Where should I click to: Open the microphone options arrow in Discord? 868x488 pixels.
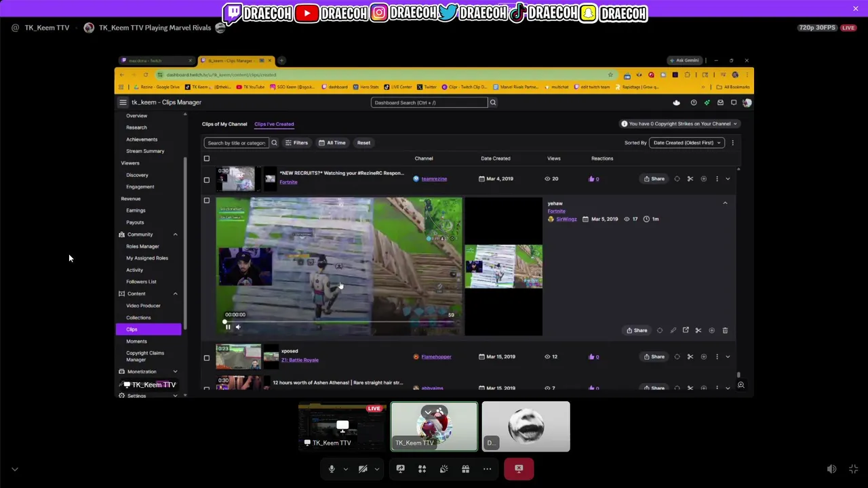pyautogui.click(x=345, y=469)
